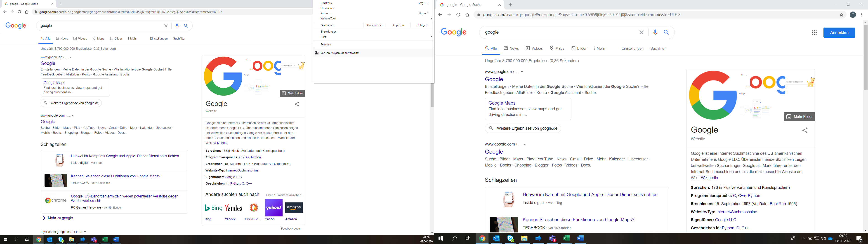Expand the Mehr search filter in right window

599,49
